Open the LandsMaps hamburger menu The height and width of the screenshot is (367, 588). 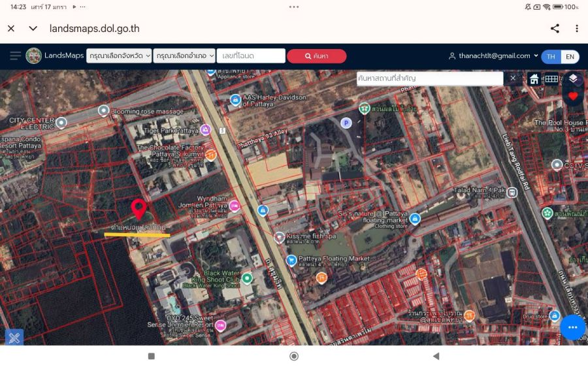coord(15,56)
